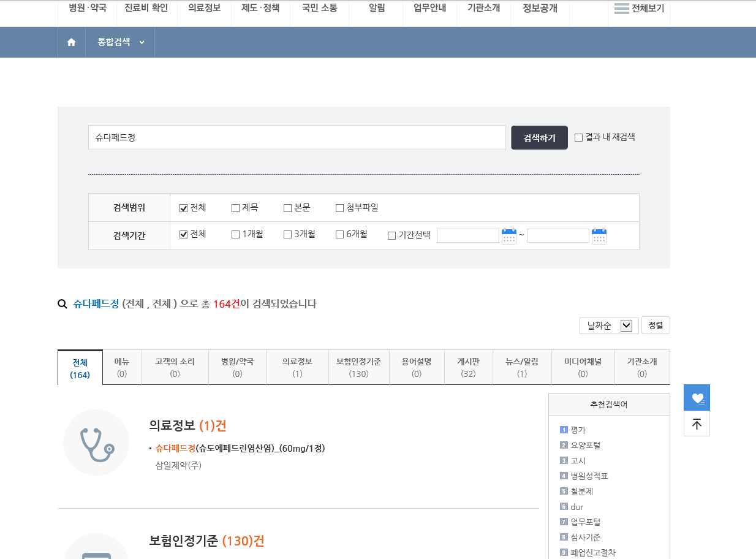This screenshot has width=756, height=559.
Task: Click recommended keyword 철분제
Action: pos(581,491)
